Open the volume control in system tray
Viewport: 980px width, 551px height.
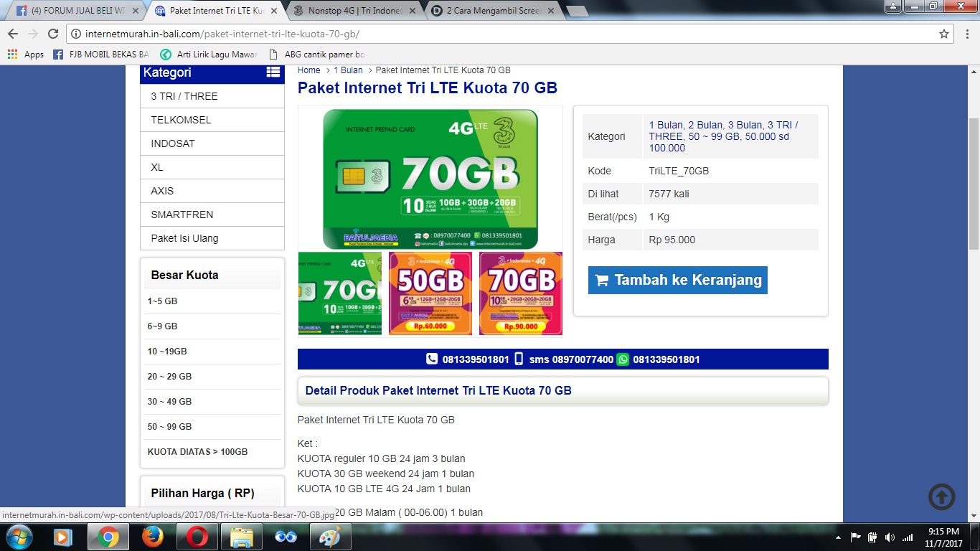890,537
